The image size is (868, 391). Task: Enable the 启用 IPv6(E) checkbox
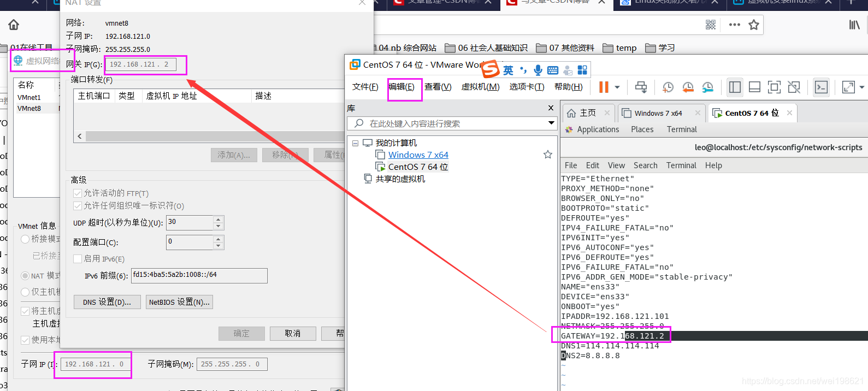click(x=78, y=259)
